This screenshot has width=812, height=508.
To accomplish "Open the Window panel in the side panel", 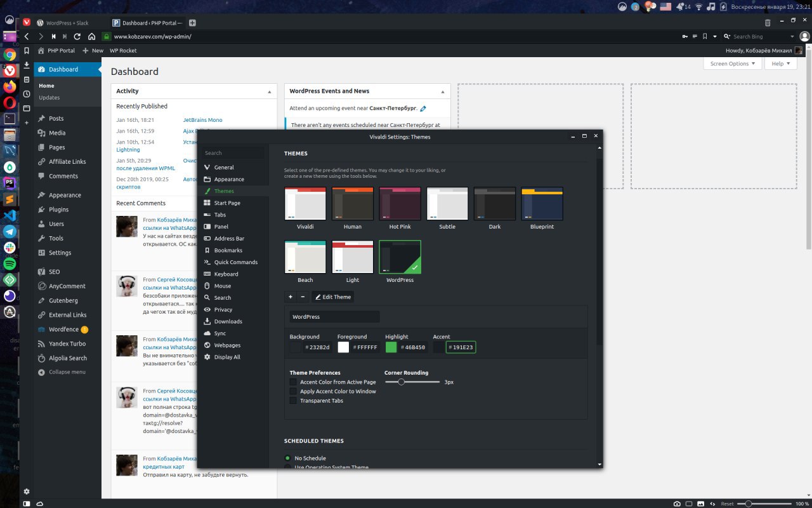I will [x=27, y=109].
